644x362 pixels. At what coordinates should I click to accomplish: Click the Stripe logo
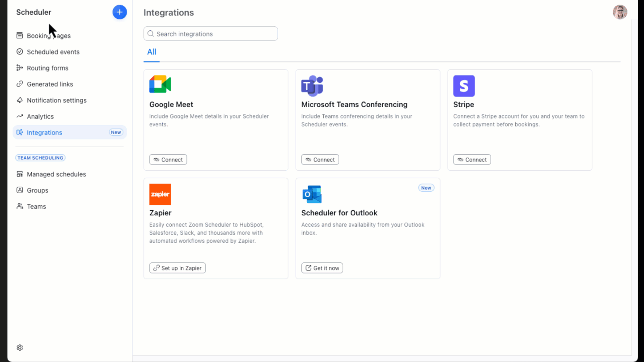point(464,86)
